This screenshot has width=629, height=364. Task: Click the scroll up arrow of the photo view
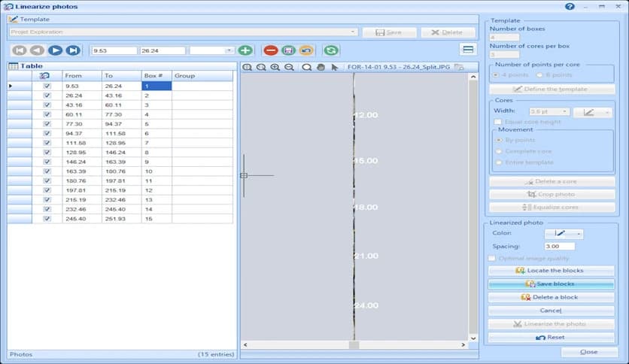point(473,76)
